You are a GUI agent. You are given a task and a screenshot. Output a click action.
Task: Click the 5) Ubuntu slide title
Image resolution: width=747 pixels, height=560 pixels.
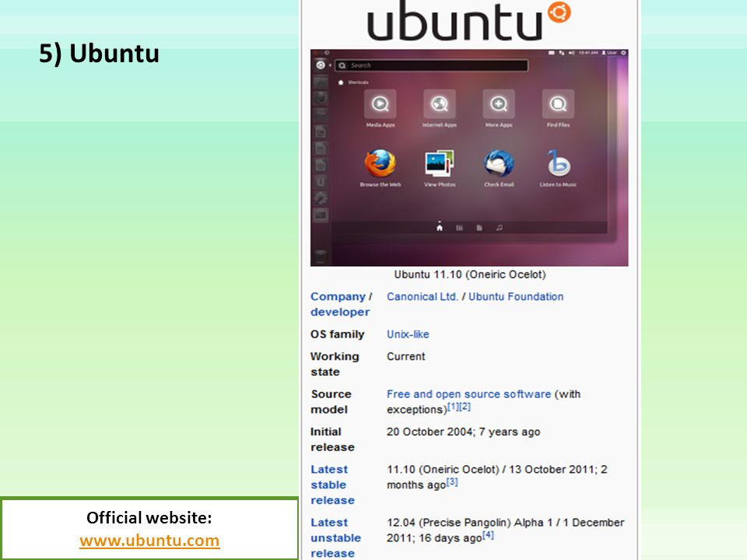point(99,54)
